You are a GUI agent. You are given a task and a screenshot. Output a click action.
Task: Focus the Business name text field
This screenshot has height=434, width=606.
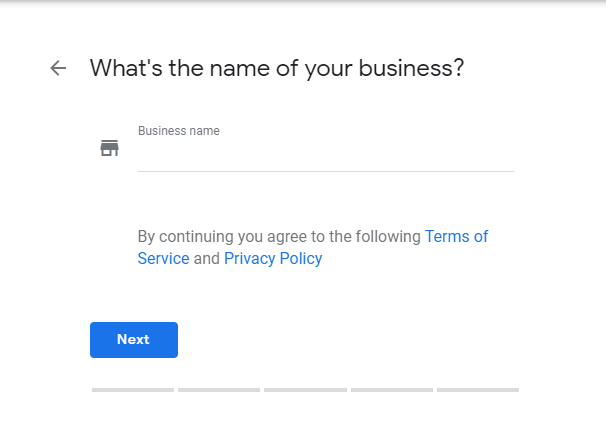(x=325, y=153)
